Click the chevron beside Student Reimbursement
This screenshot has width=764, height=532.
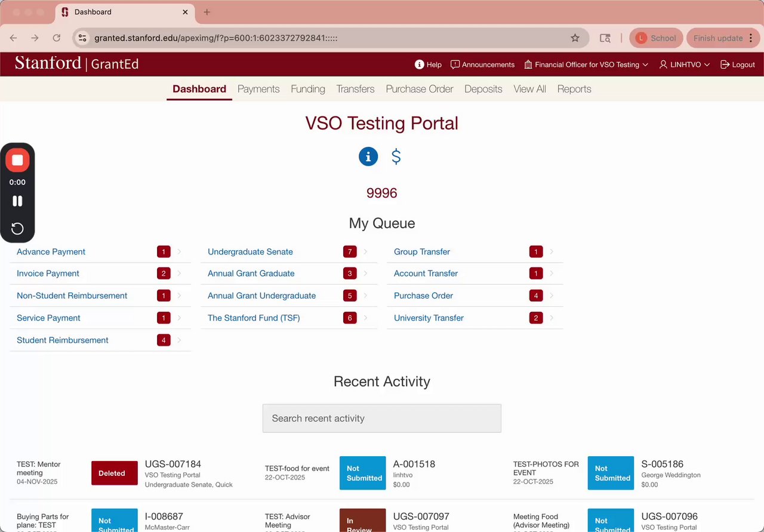point(179,340)
